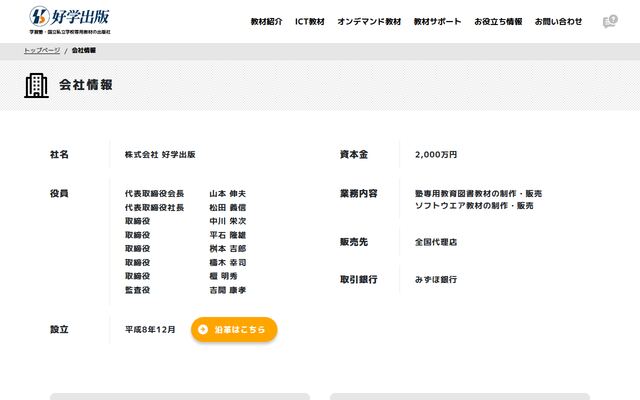This screenshot has width=640, height=400.
Task: Select the name 中川 栄次
Action: 228,221
